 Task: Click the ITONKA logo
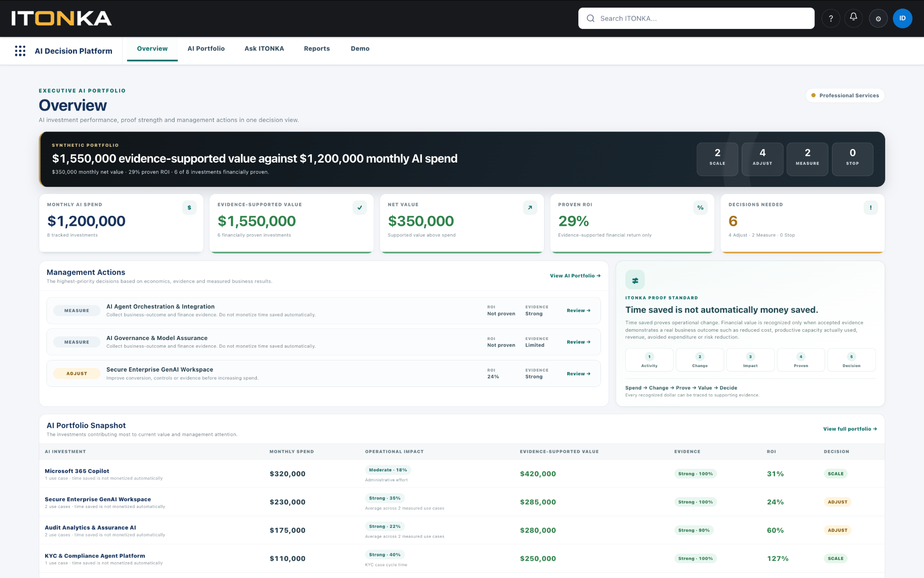point(61,19)
